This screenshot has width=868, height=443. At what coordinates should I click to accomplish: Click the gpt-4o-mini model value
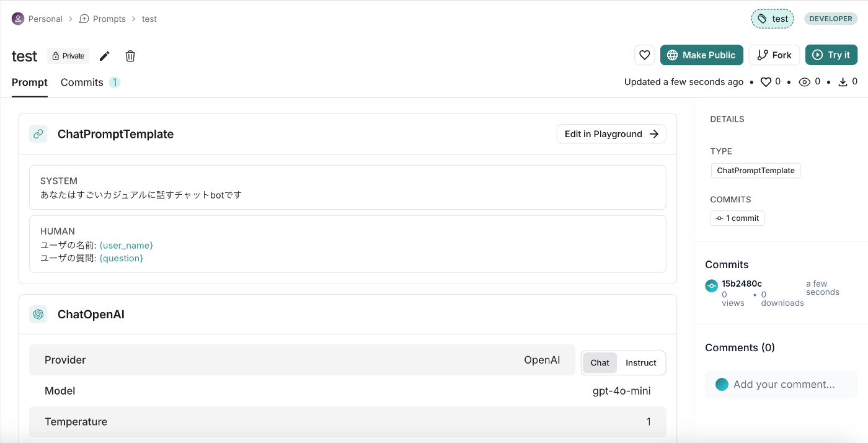[x=622, y=391]
